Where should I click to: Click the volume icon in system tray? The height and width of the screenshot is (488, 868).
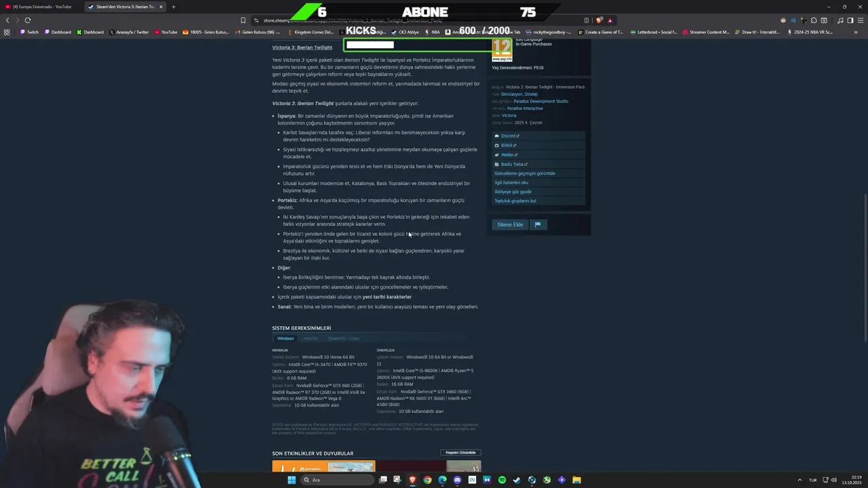[833, 480]
